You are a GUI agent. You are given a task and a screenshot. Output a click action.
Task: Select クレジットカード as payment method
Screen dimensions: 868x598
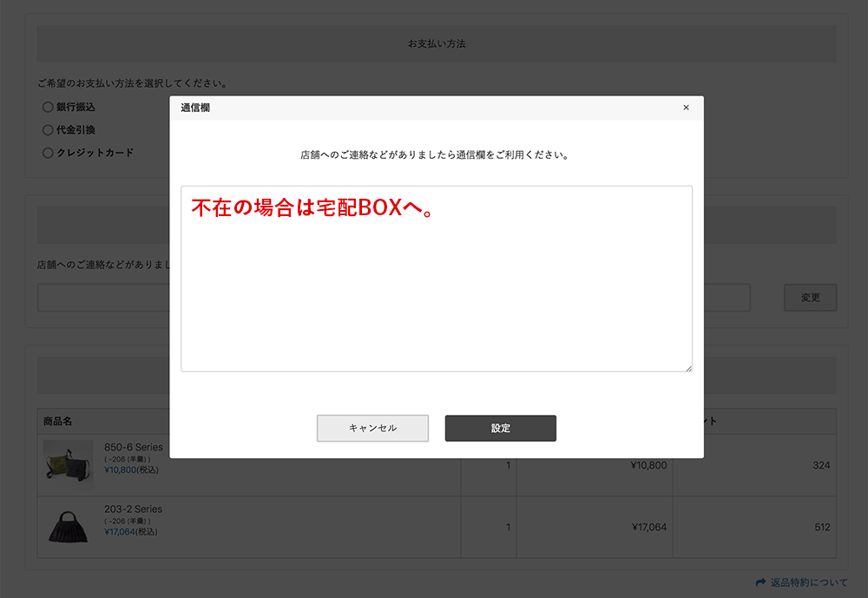point(48,153)
